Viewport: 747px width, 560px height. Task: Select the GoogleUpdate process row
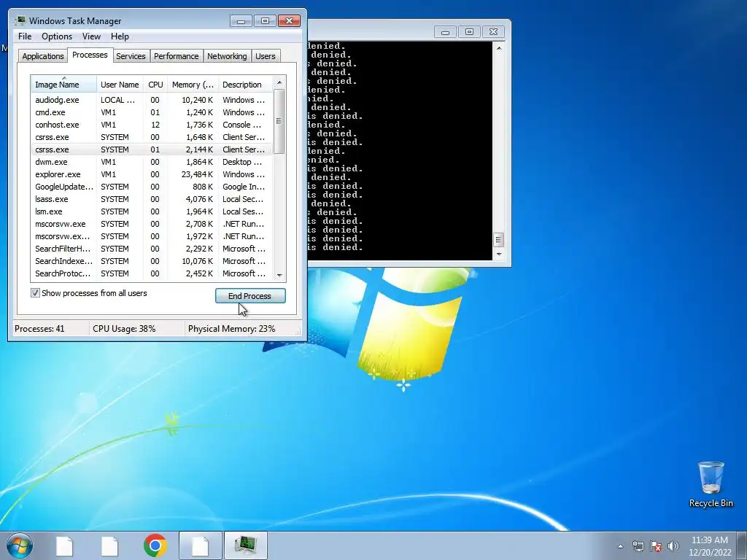[152, 187]
